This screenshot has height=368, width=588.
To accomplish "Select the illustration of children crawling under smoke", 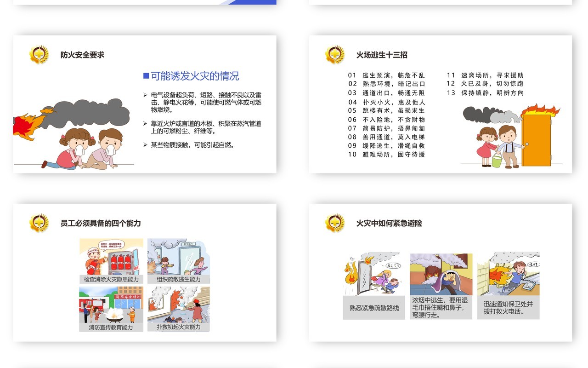I will [x=73, y=133].
